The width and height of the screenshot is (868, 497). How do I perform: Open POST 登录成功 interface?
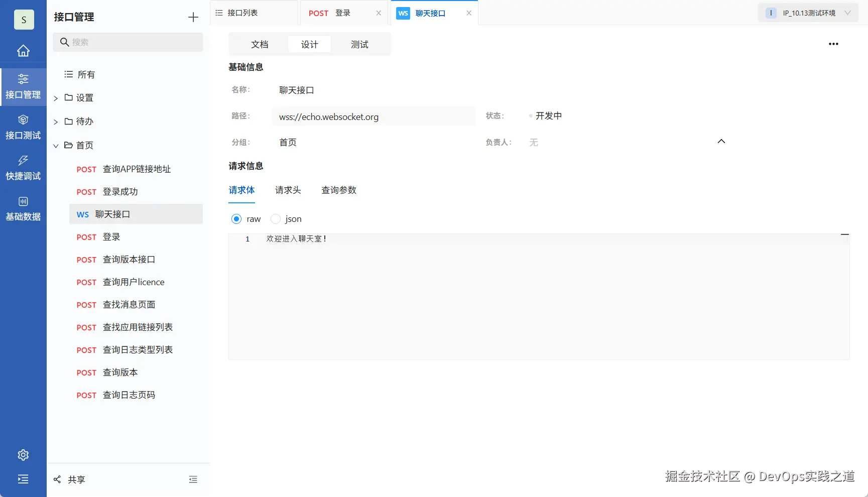(x=136, y=192)
